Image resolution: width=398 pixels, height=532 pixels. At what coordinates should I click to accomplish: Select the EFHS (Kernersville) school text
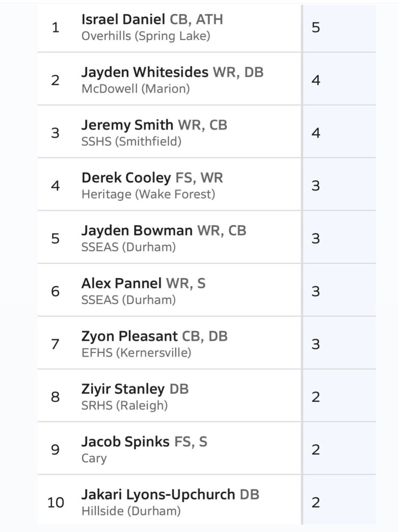[136, 353]
